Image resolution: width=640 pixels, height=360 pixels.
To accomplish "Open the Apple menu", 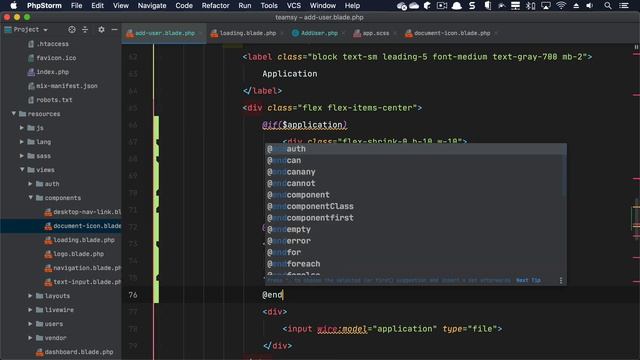I will click(13, 6).
